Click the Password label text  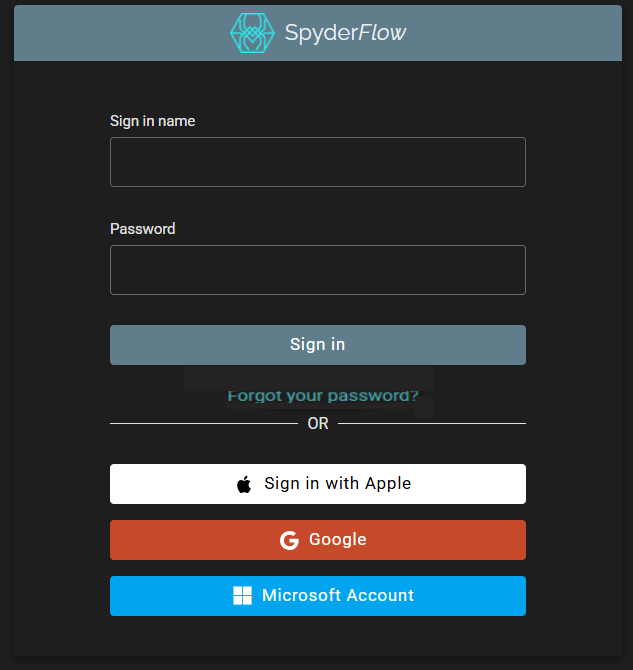(142, 229)
